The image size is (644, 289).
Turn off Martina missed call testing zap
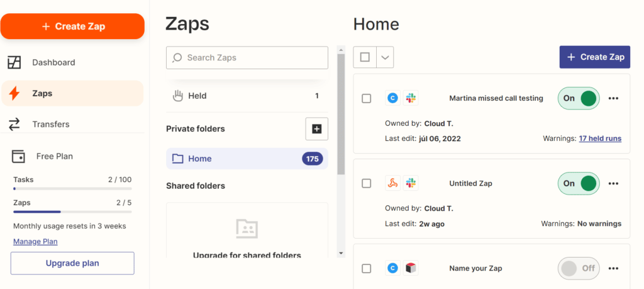click(x=579, y=98)
